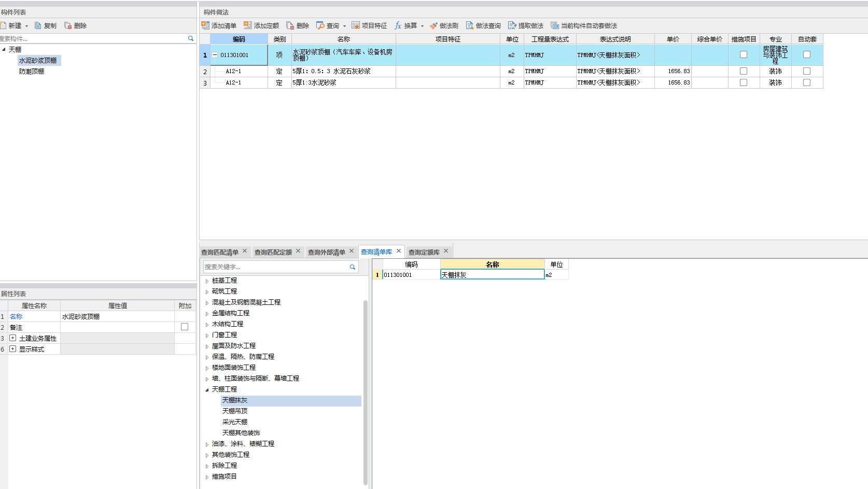
Task: Click the 添加定额 toolbar icon
Action: coord(248,25)
